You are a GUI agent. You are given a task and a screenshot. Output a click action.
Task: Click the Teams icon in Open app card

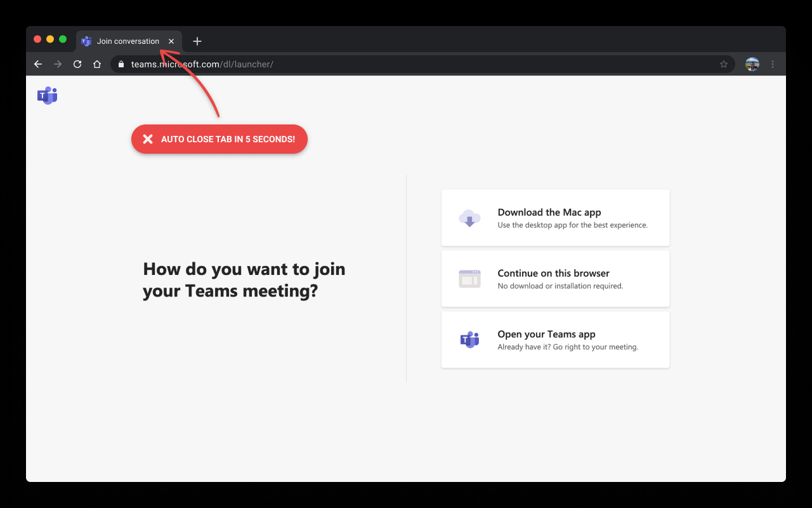[469, 340]
